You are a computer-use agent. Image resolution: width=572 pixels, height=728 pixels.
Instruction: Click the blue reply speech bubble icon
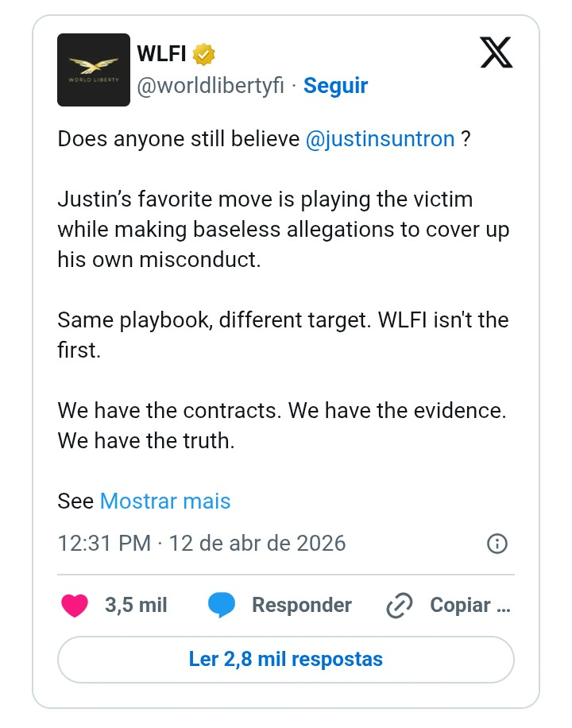click(222, 605)
